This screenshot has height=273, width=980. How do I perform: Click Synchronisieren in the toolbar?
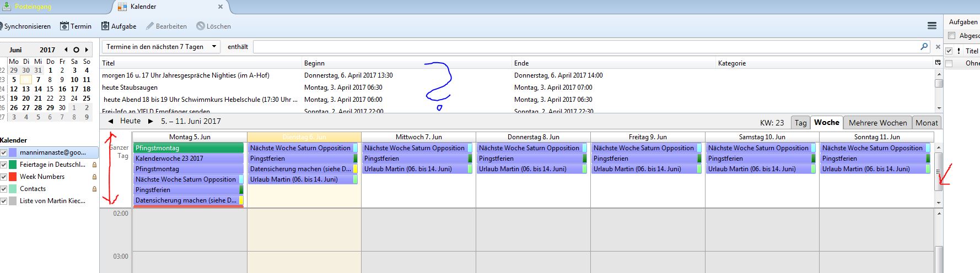click(25, 26)
